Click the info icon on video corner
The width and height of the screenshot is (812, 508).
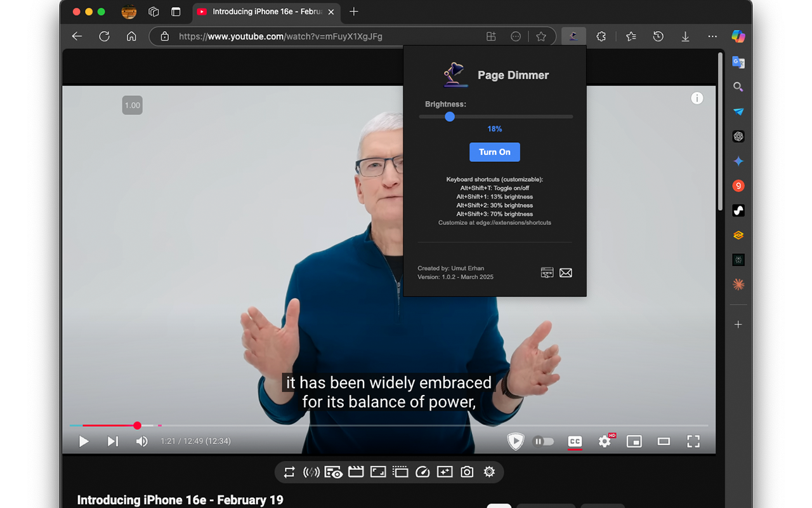pos(697,98)
